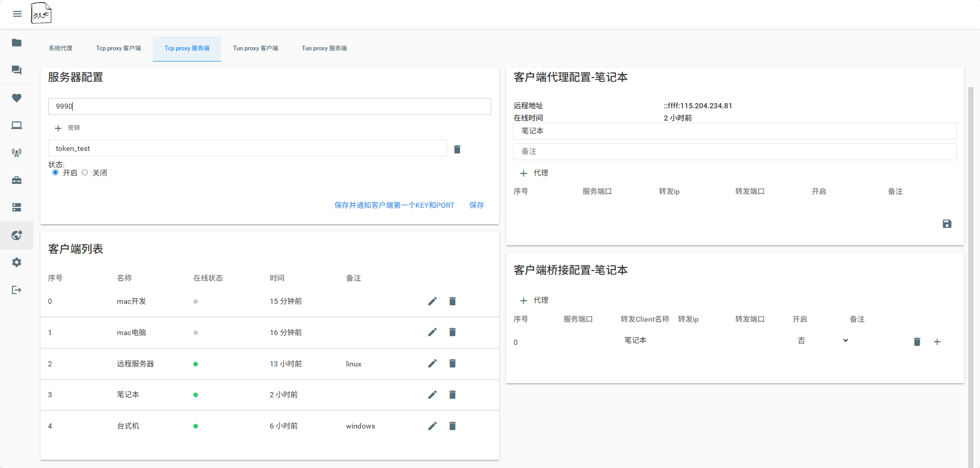This screenshot has height=468, width=980.
Task: Switch to 系统代理 tab
Action: tap(61, 48)
